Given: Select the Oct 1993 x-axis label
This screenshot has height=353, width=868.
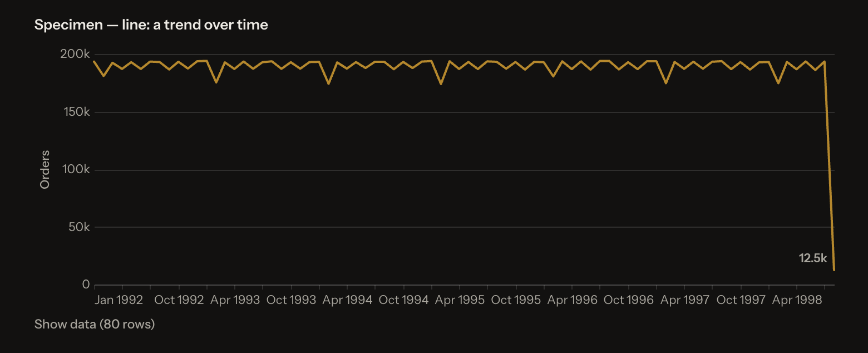Looking at the screenshot, I should click(x=291, y=300).
